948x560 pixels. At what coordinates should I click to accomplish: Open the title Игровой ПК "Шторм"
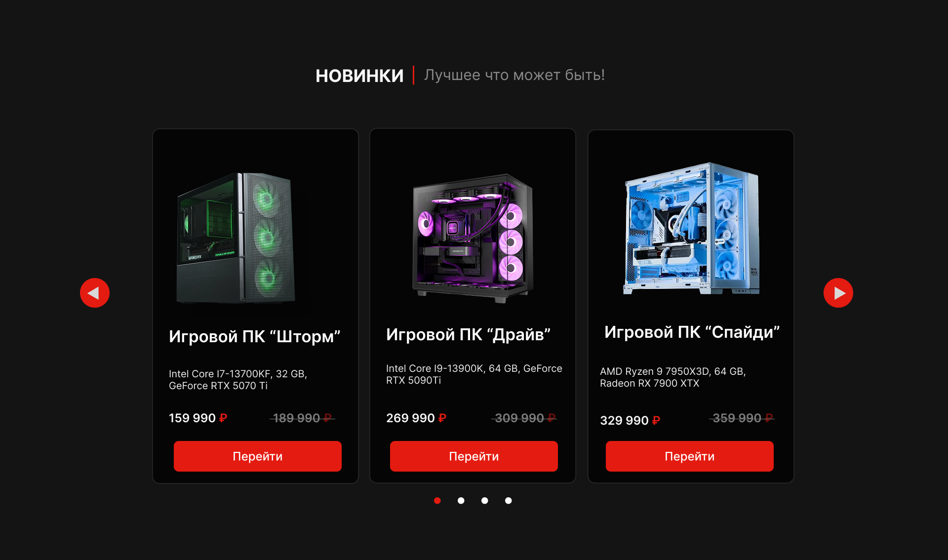click(255, 336)
